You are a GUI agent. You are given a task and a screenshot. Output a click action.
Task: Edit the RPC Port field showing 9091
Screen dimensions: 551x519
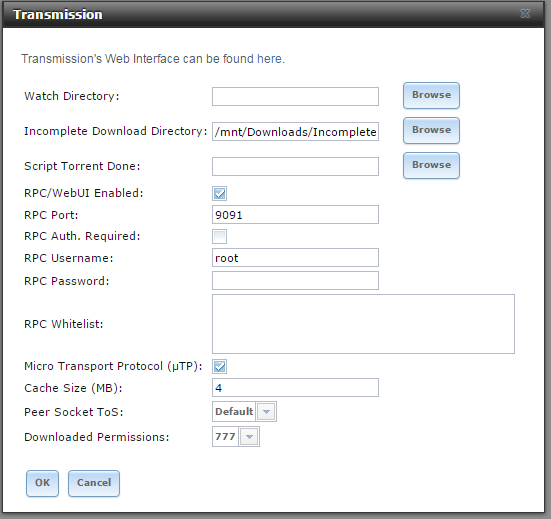pos(295,214)
